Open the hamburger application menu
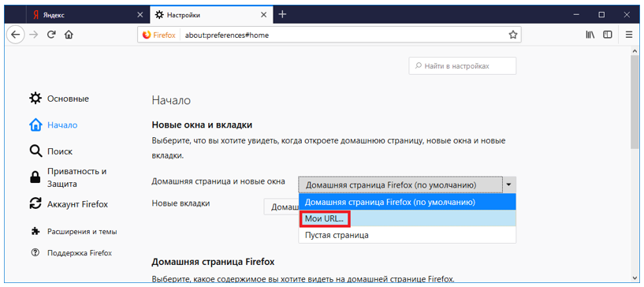The image size is (644, 287). pyautogui.click(x=629, y=35)
